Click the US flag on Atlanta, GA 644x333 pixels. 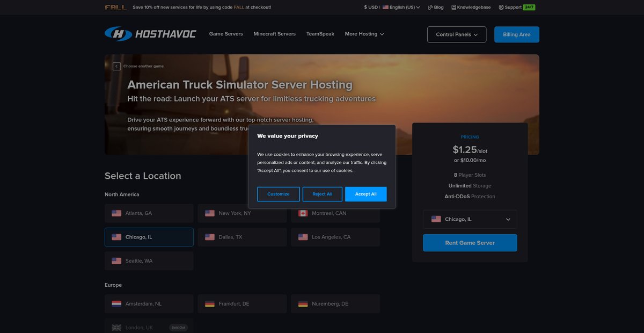click(116, 213)
